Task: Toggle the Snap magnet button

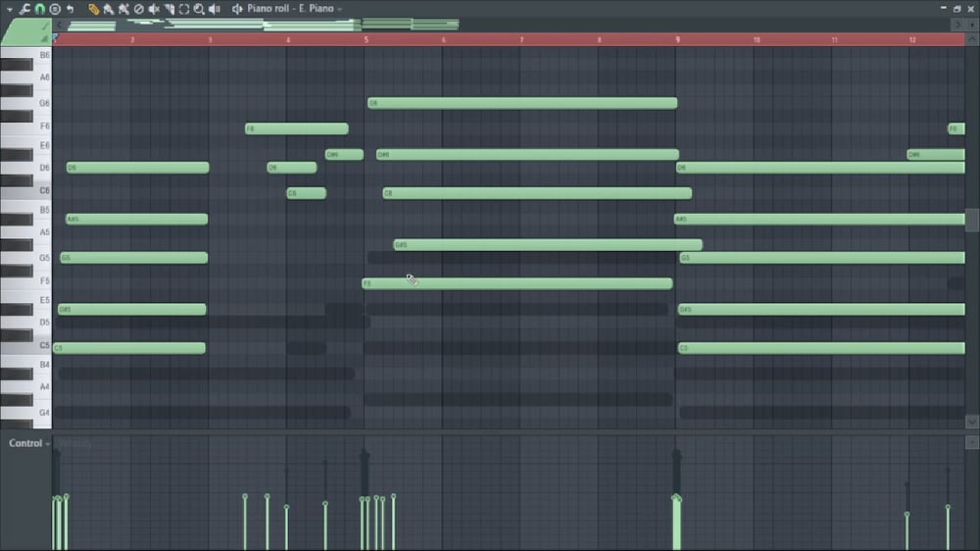Action: pyautogui.click(x=39, y=9)
